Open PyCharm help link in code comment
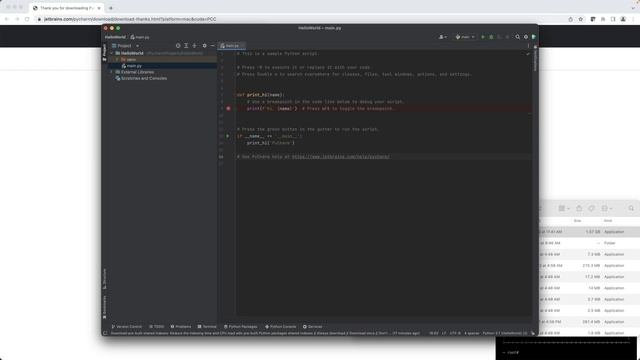Screen dimensions: 640x360 tap(340, 157)
